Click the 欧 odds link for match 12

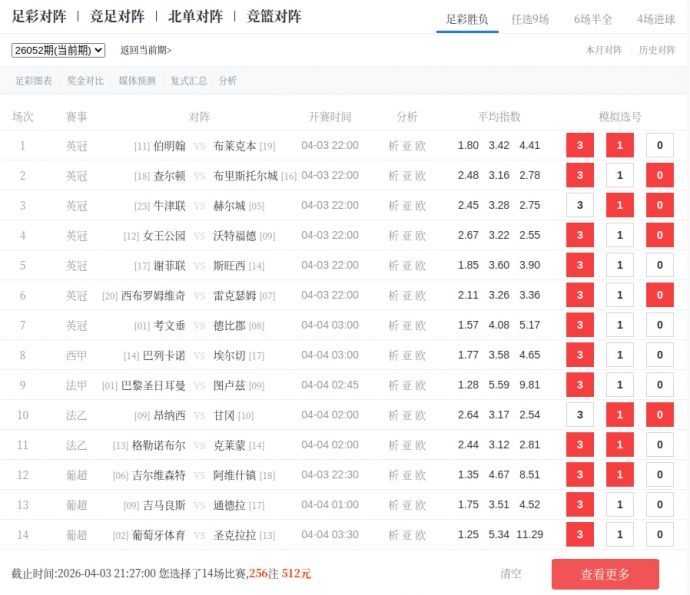click(420, 476)
